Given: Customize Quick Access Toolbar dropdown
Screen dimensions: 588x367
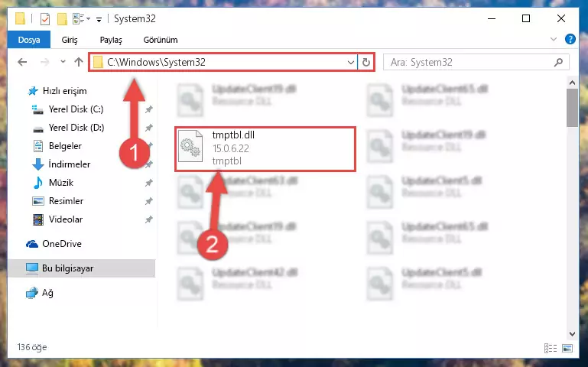Looking at the screenshot, I should pyautogui.click(x=99, y=19).
